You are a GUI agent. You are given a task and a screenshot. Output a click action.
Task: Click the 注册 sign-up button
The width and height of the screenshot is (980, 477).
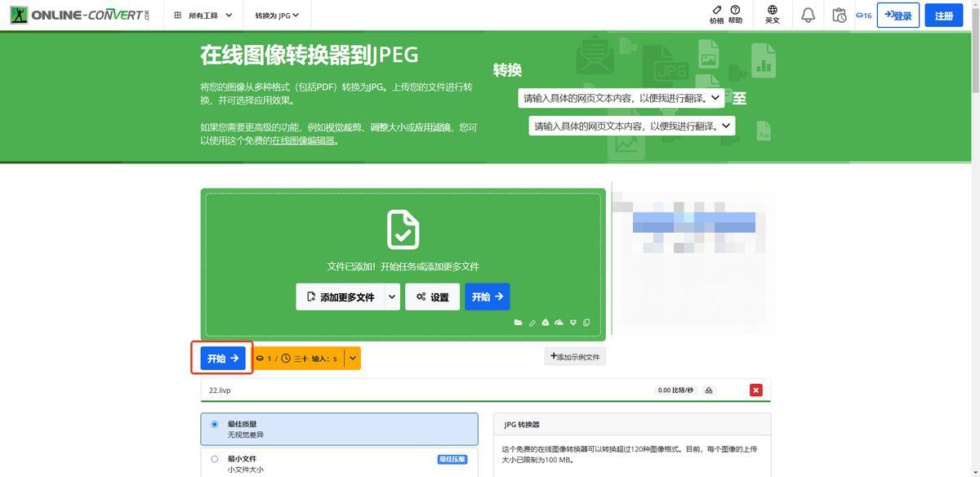click(x=943, y=16)
